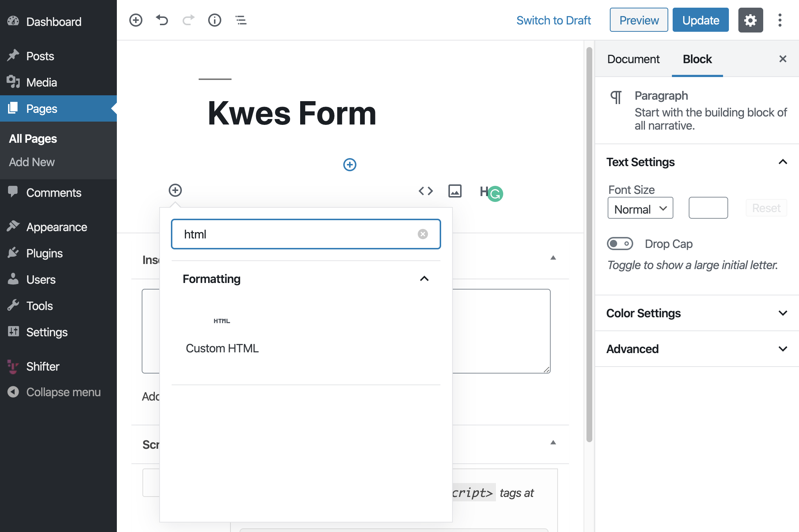
Task: Toggle the Drop Cap switch
Action: [620, 244]
